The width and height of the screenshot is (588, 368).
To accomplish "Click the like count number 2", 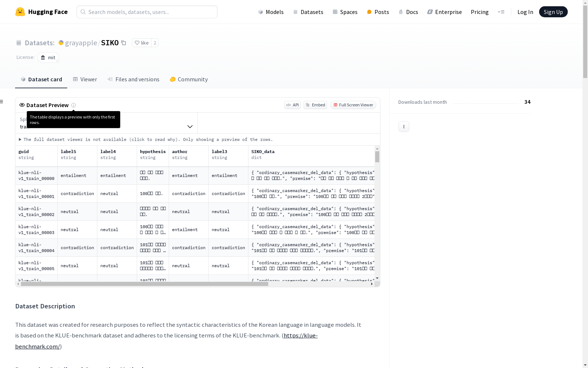I will (155, 43).
